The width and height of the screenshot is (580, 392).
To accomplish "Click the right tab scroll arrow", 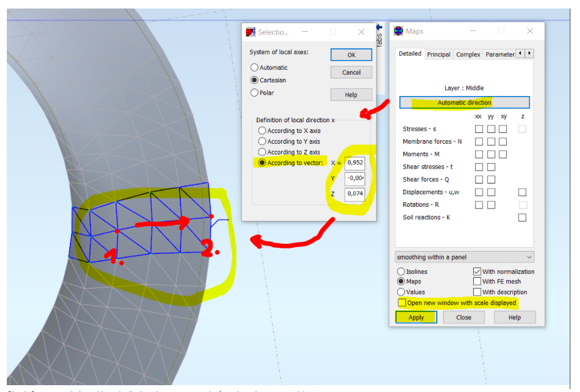I will [x=528, y=53].
